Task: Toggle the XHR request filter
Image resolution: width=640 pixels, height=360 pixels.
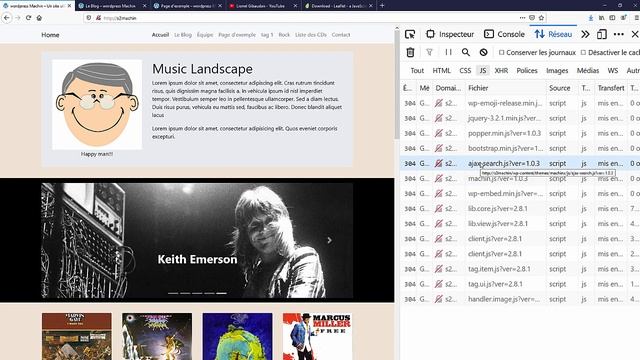Action: point(501,71)
